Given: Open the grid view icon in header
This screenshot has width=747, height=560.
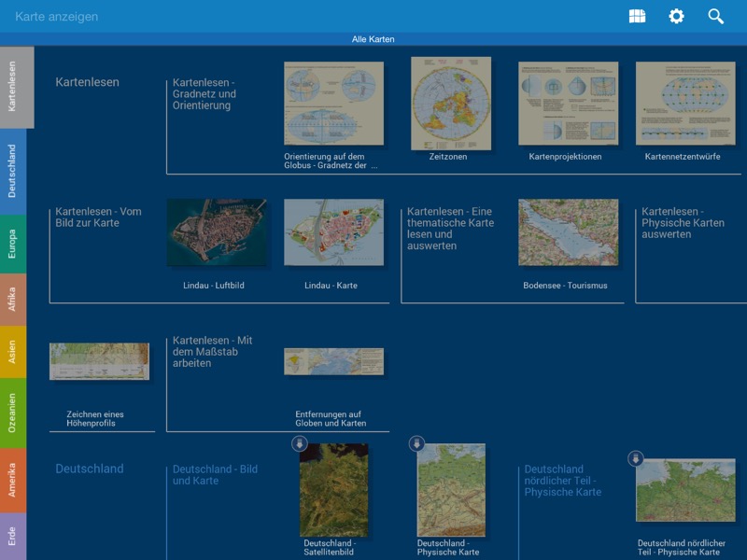Looking at the screenshot, I should [x=637, y=16].
